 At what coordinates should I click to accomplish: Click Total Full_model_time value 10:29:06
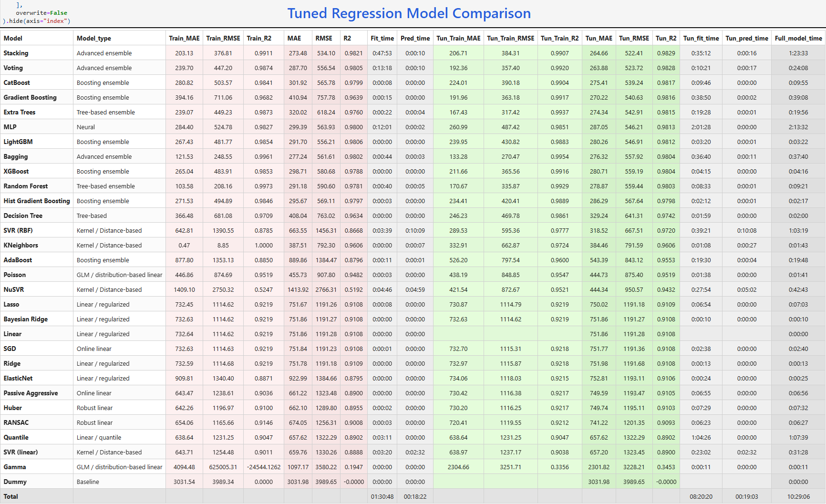tap(798, 496)
